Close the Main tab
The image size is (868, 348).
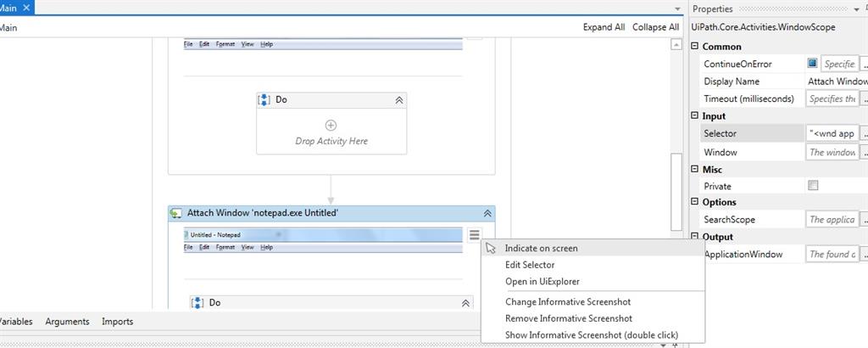(x=26, y=8)
